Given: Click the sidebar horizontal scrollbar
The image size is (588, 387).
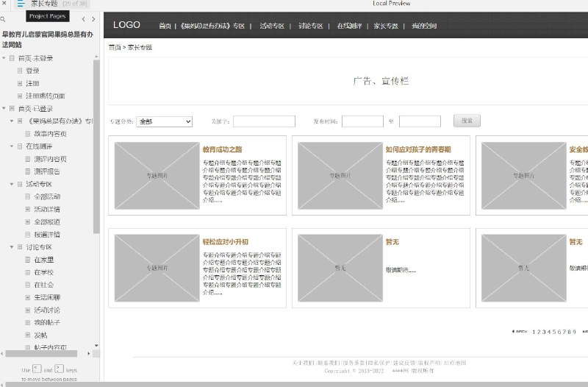Looking at the screenshot, I should [x=41, y=354].
